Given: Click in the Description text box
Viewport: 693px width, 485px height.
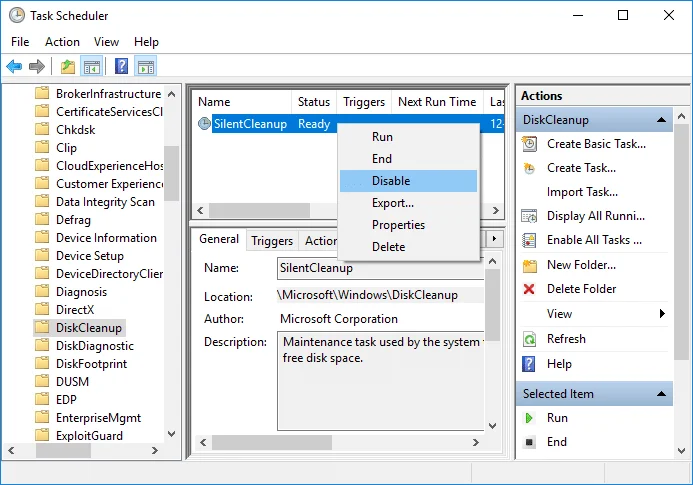Looking at the screenshot, I should (381, 381).
